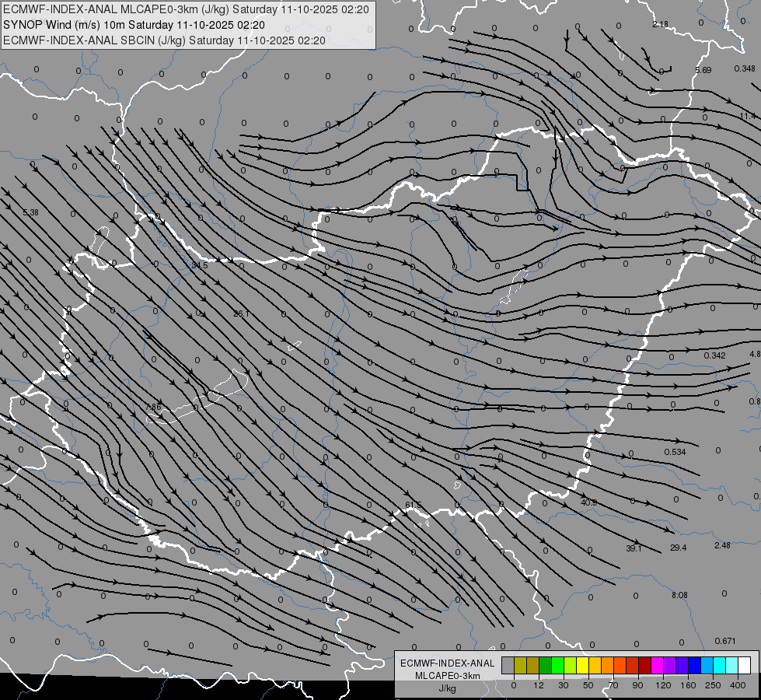Screen dimensions: 761x700
Task: Click the map value 8.08
Action: pyautogui.click(x=679, y=595)
